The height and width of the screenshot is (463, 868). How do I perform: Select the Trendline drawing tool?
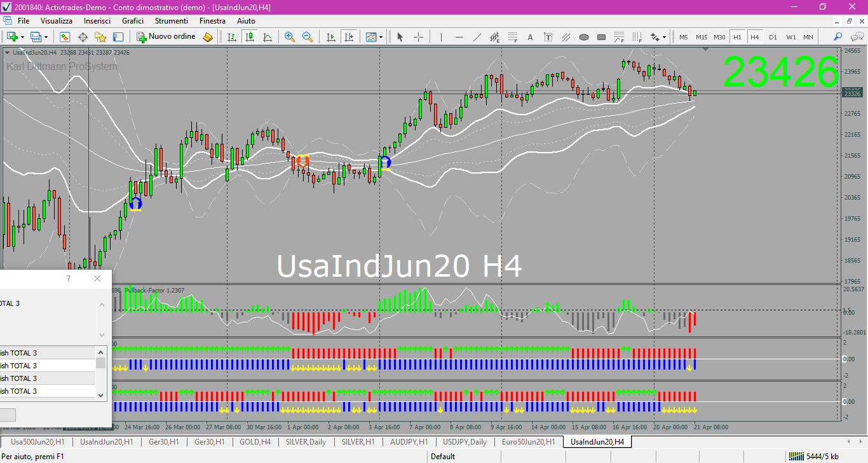coord(477,37)
